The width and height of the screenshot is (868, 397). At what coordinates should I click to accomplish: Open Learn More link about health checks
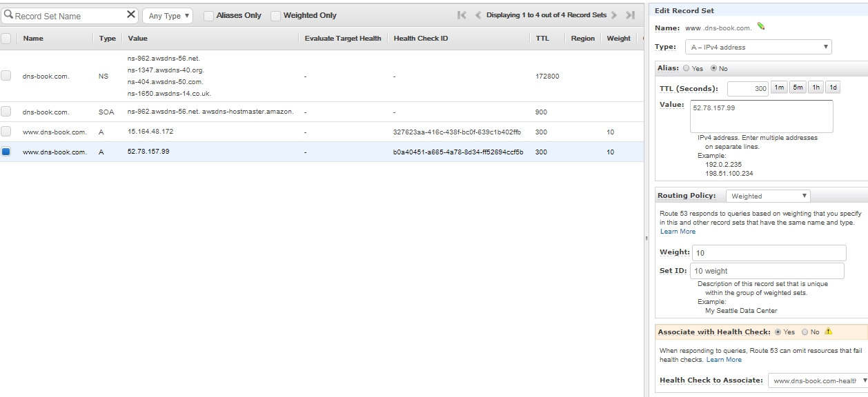tap(724, 360)
